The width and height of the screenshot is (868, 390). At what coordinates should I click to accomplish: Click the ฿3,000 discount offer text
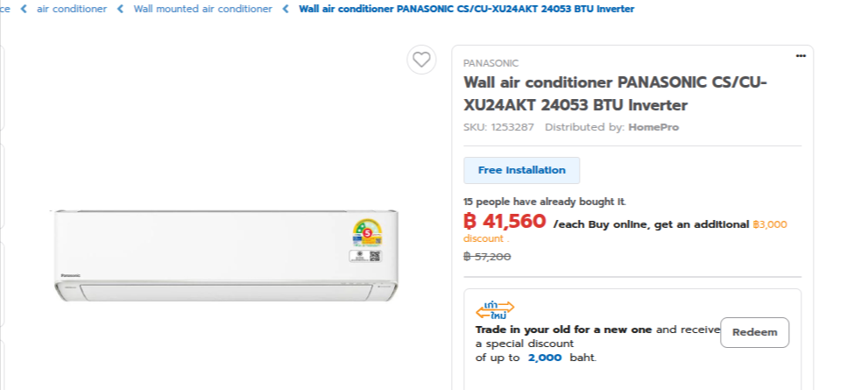pyautogui.click(x=769, y=224)
